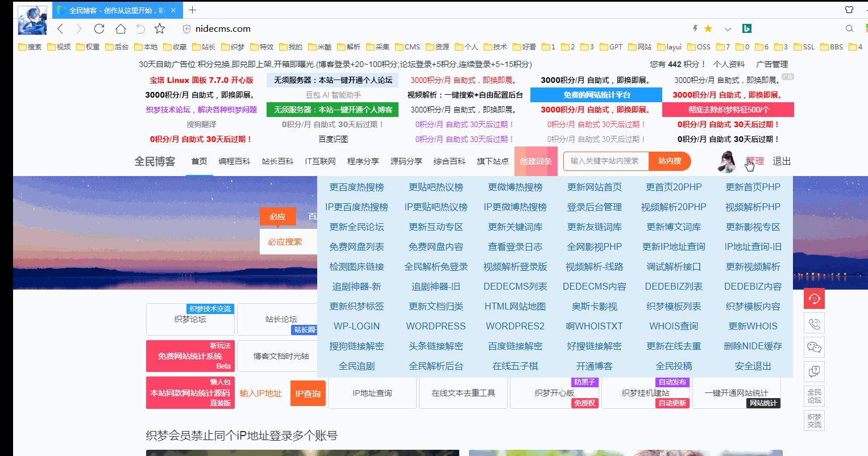Click the question feedback chat icon
This screenshot has height=456, width=868.
814,371
